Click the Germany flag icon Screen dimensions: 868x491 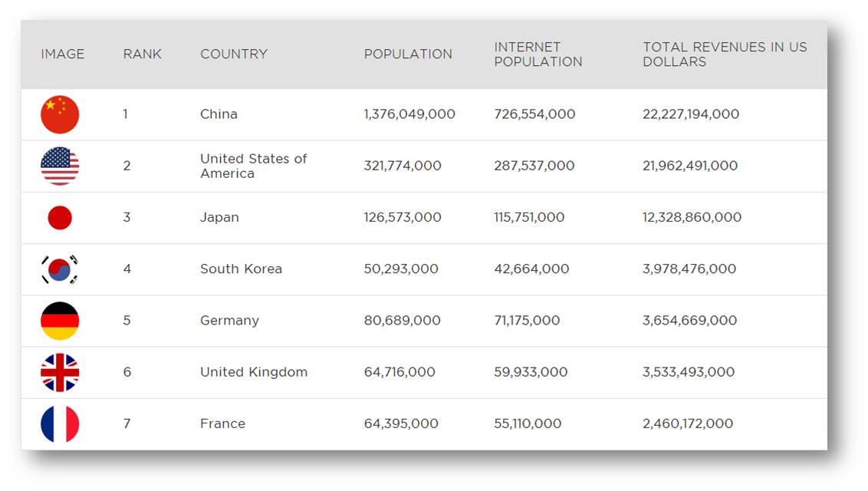coord(60,321)
